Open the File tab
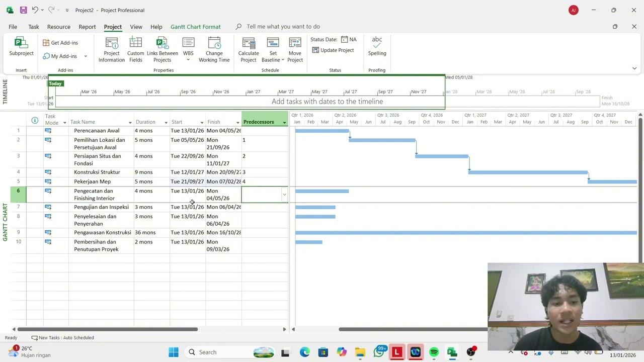This screenshot has height=362, width=644. [x=13, y=27]
